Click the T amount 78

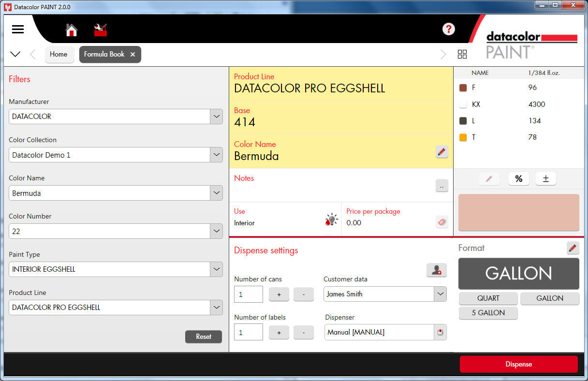(x=532, y=137)
